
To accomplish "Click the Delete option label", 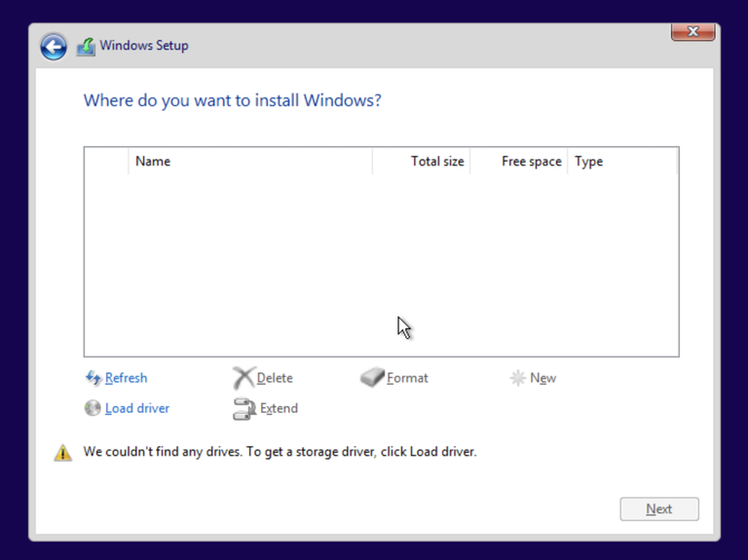I will pos(275,378).
